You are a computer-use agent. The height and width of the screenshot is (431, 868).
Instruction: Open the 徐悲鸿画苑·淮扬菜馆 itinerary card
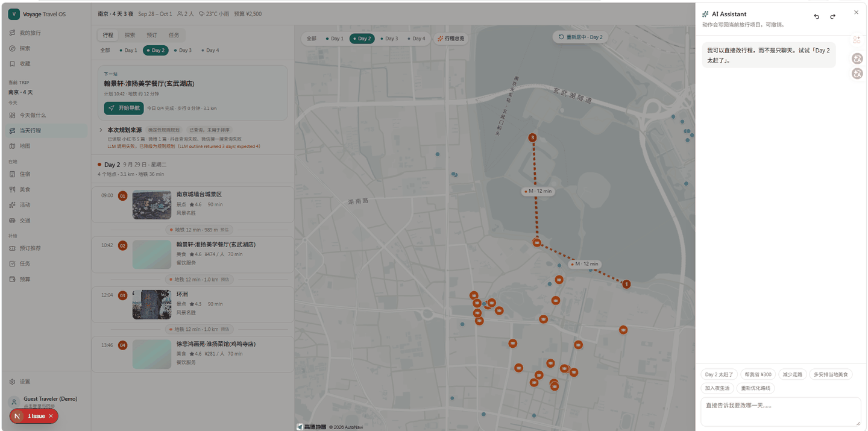point(193,354)
